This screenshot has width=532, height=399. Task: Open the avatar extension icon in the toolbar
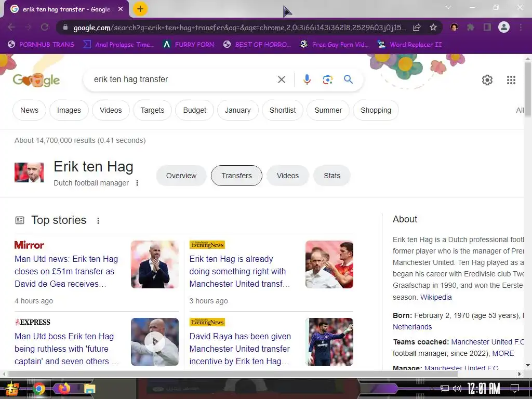pos(454,27)
